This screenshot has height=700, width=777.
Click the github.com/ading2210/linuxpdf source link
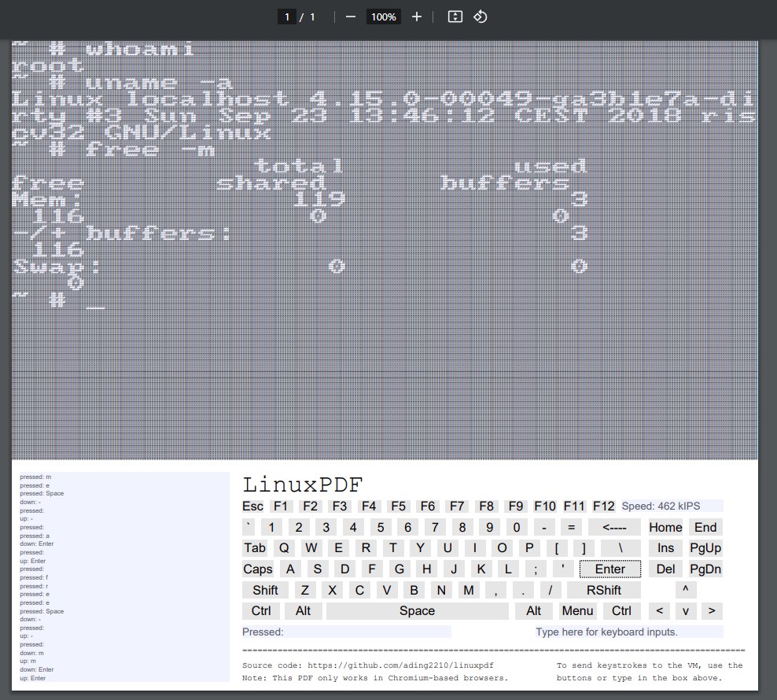400,665
